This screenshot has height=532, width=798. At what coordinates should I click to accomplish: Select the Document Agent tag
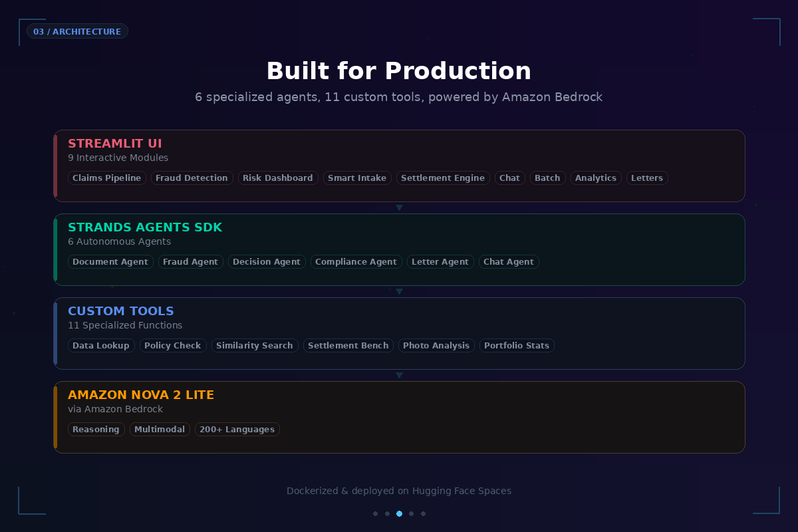(110, 261)
